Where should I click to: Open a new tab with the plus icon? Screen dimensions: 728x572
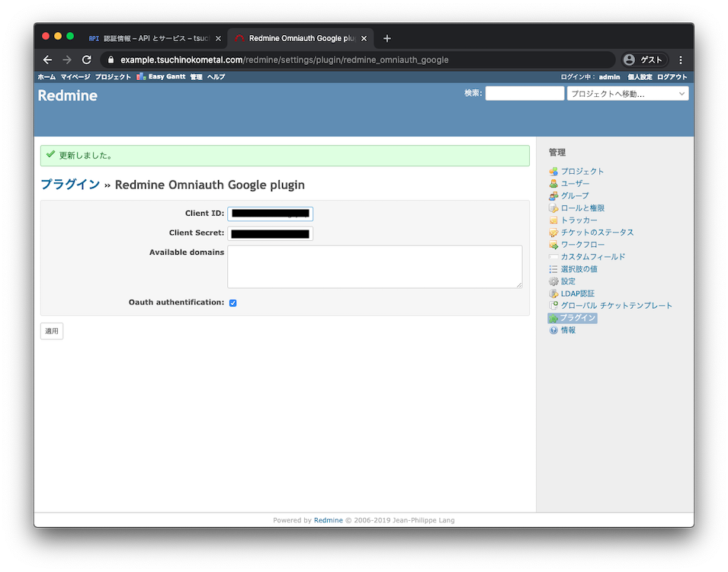386,39
